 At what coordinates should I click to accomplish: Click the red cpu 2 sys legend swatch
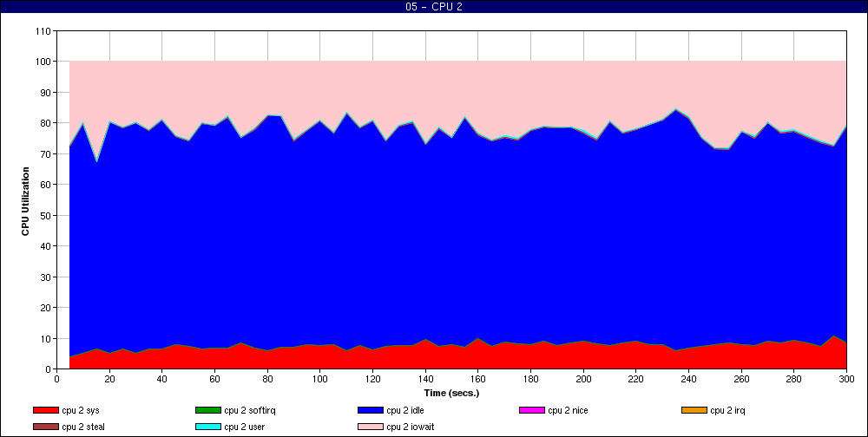pyautogui.click(x=45, y=410)
